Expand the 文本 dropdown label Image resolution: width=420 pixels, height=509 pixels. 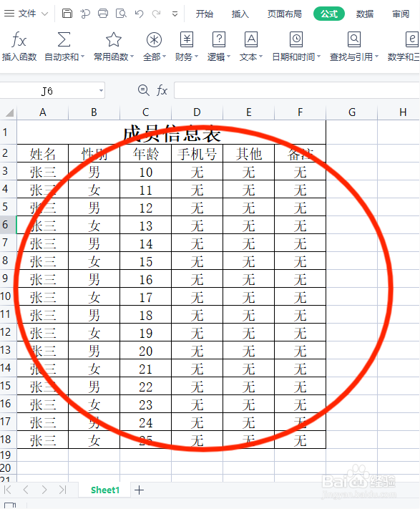point(250,57)
